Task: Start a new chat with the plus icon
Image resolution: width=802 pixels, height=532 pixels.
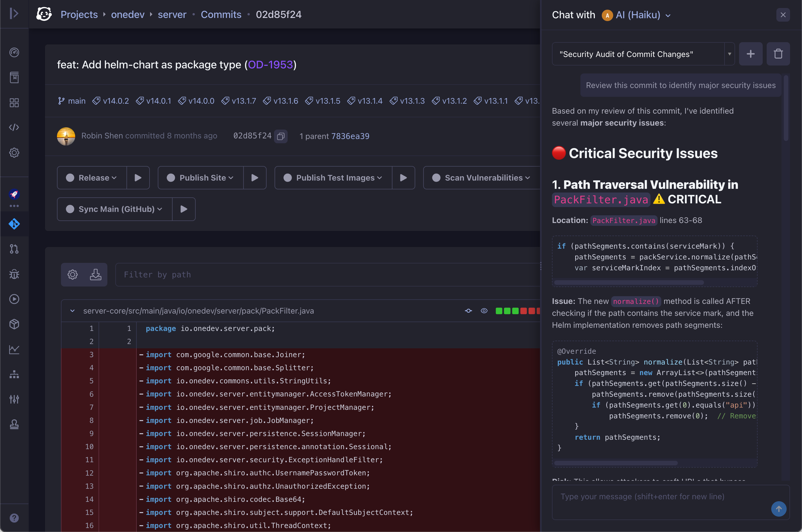Action: (x=750, y=54)
